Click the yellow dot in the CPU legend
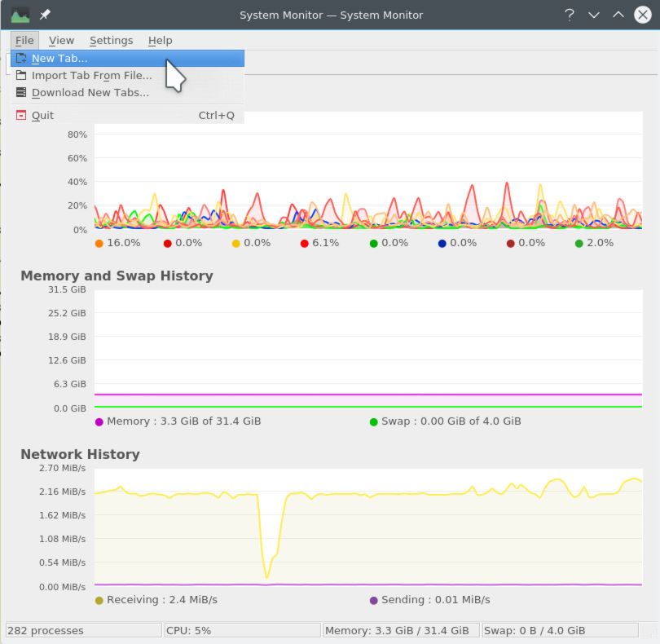Image resolution: width=660 pixels, height=644 pixels. tap(236, 244)
